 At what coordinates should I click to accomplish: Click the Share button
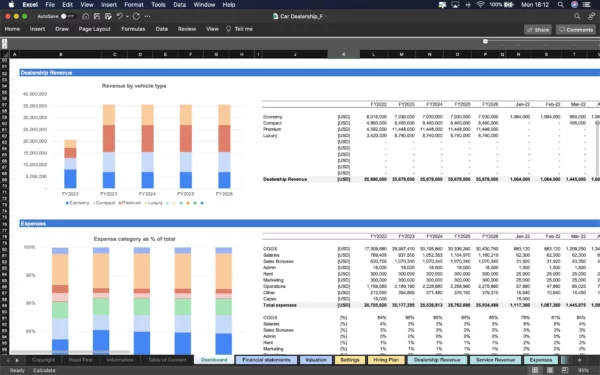click(x=538, y=30)
